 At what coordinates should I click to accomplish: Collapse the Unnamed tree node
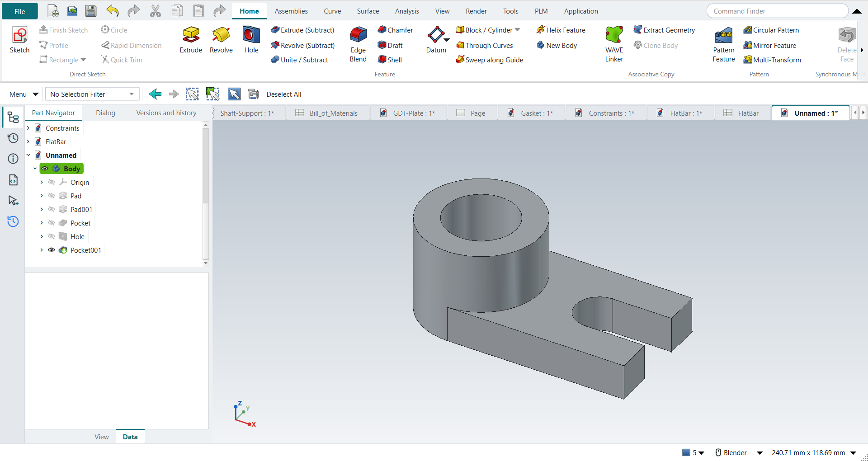click(x=28, y=155)
